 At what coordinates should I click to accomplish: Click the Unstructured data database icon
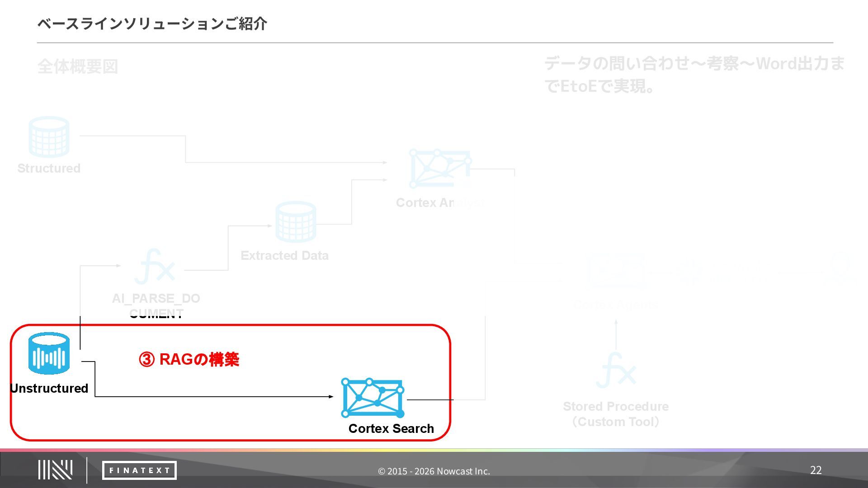49,353
